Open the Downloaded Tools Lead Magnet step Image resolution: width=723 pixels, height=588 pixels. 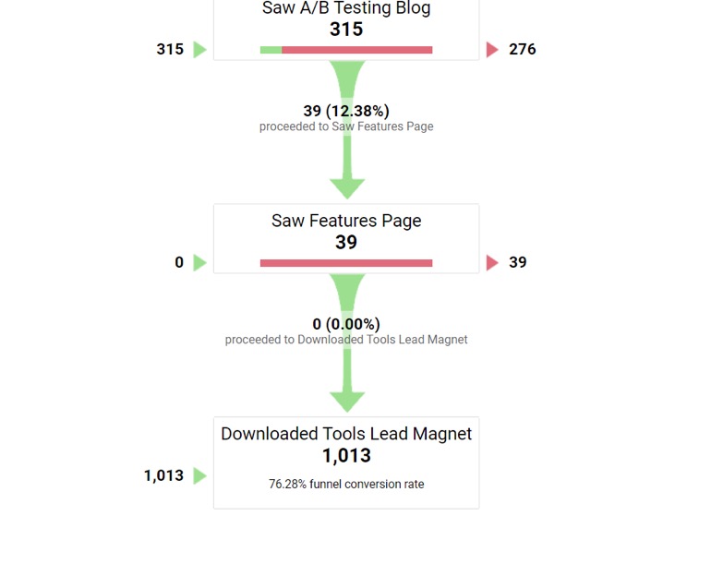tap(346, 462)
